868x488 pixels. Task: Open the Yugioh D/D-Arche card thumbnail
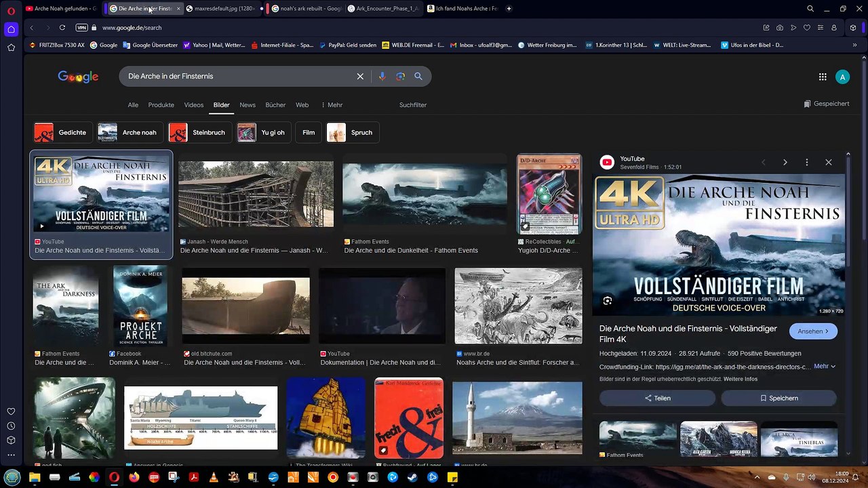[x=549, y=194]
